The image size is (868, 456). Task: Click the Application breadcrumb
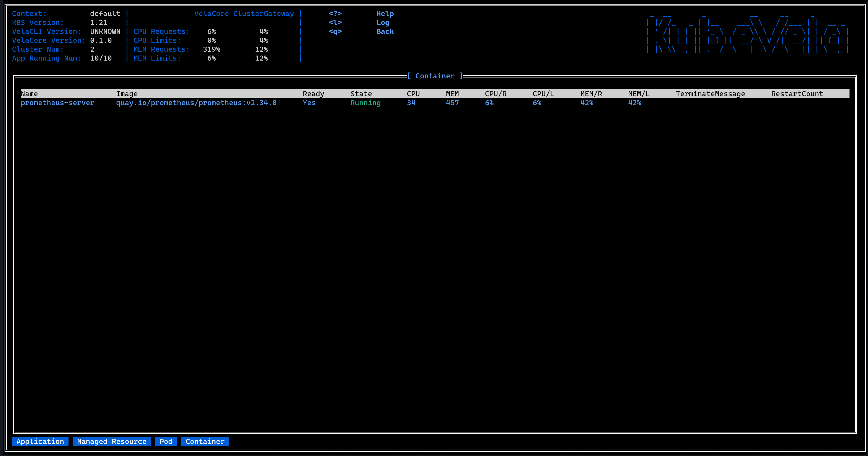pyautogui.click(x=40, y=441)
